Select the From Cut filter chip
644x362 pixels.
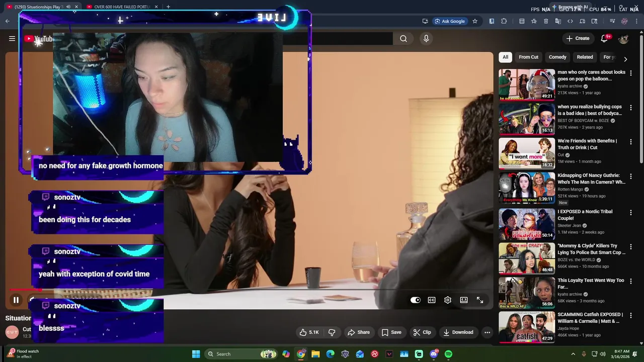point(528,57)
